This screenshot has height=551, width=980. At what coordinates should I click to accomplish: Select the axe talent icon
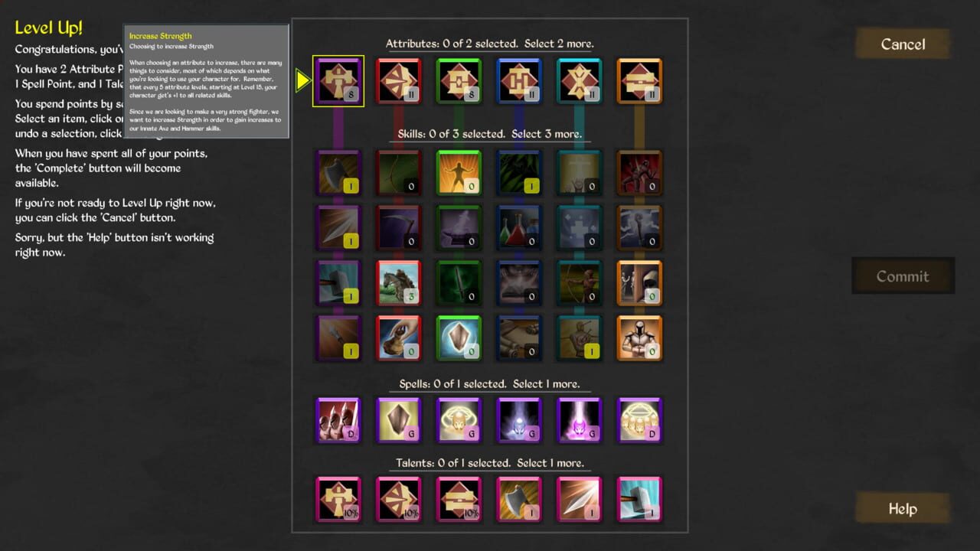pos(519,498)
